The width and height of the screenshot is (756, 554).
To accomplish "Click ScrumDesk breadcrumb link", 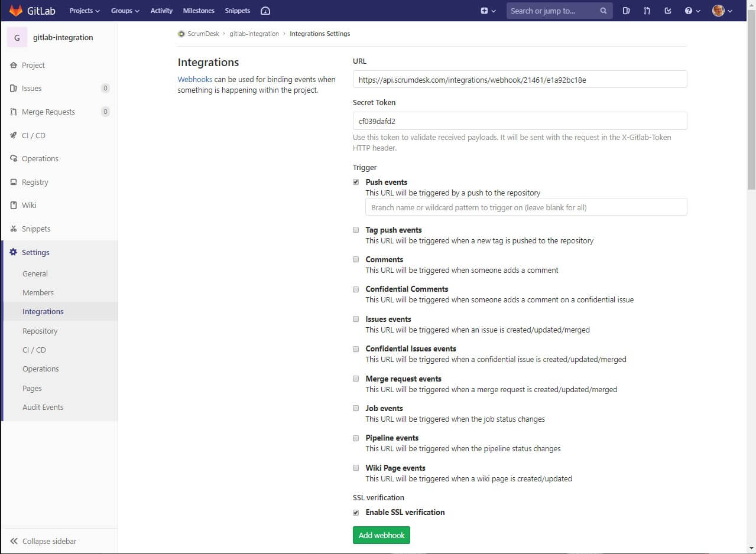I will (203, 34).
